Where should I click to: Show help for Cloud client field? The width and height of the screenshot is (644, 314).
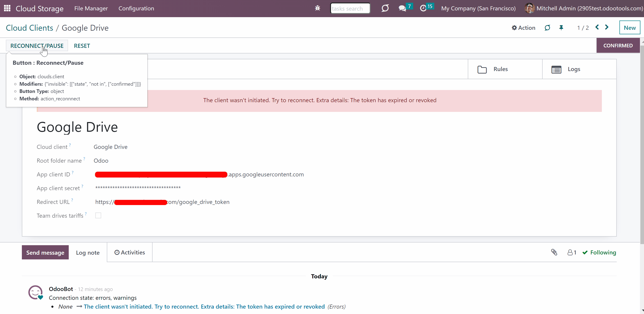(x=70, y=145)
